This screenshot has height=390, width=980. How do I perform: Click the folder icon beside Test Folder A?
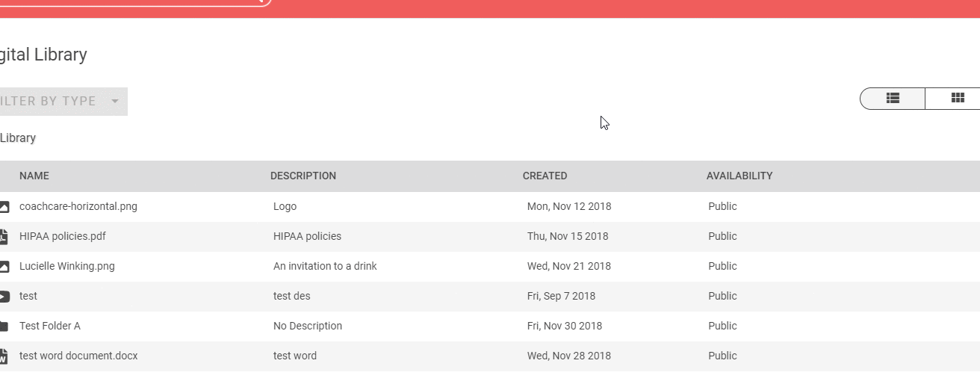(x=4, y=326)
